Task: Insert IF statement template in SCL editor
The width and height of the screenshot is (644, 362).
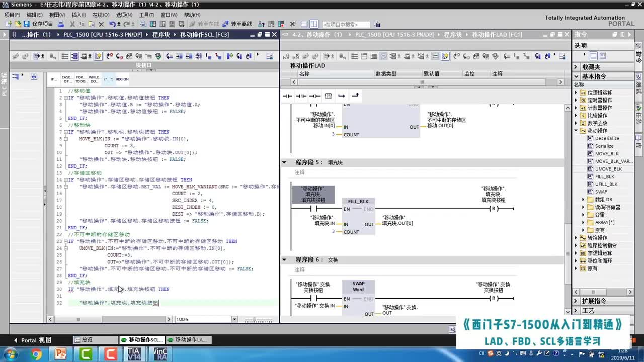Action: coord(54,79)
